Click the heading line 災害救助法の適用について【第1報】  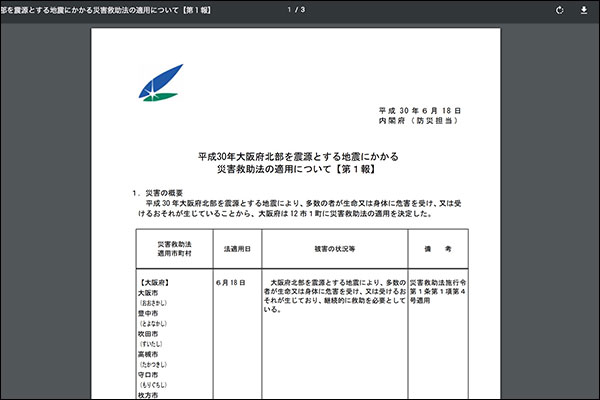(x=298, y=170)
